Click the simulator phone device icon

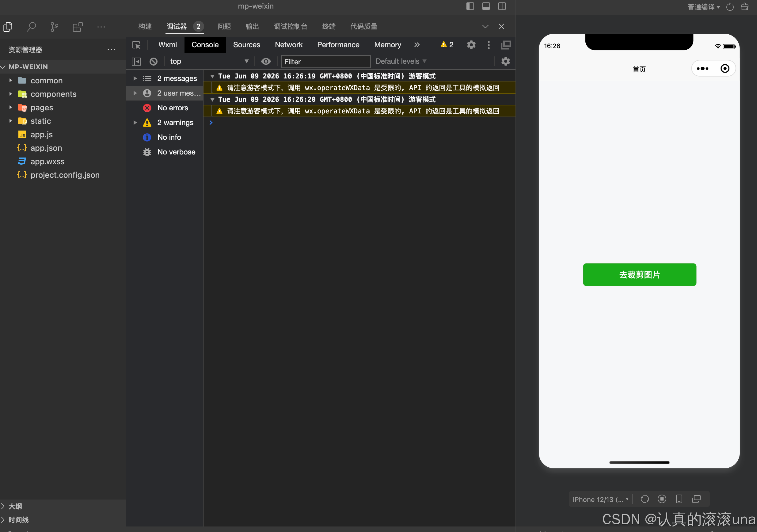(x=679, y=499)
